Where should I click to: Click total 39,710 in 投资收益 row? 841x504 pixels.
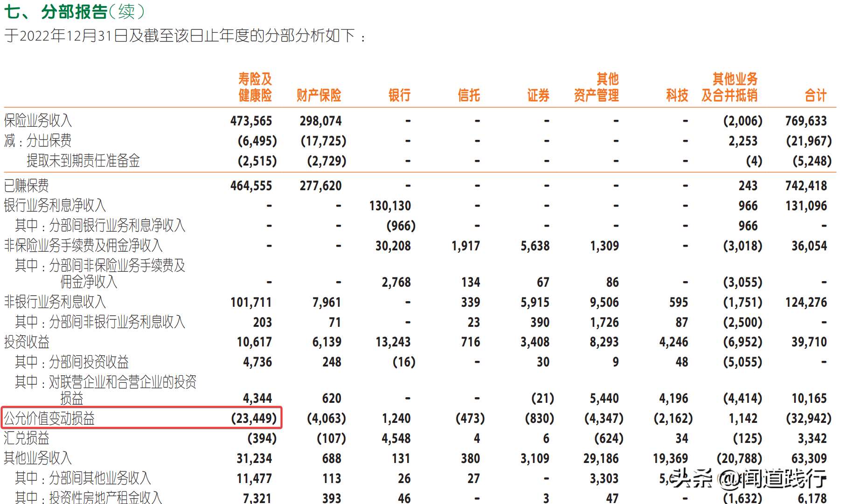tap(809, 342)
